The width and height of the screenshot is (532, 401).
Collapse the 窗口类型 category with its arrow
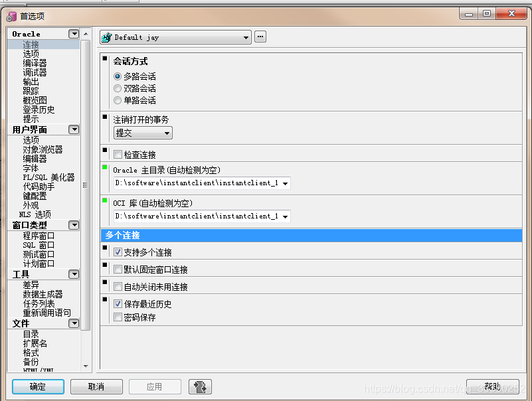tap(74, 225)
